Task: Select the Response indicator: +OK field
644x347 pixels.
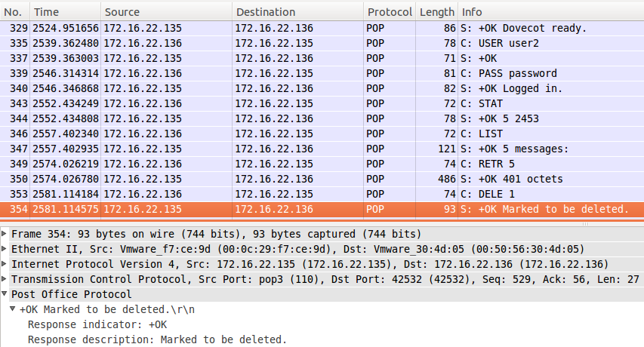Action: (x=322, y=324)
